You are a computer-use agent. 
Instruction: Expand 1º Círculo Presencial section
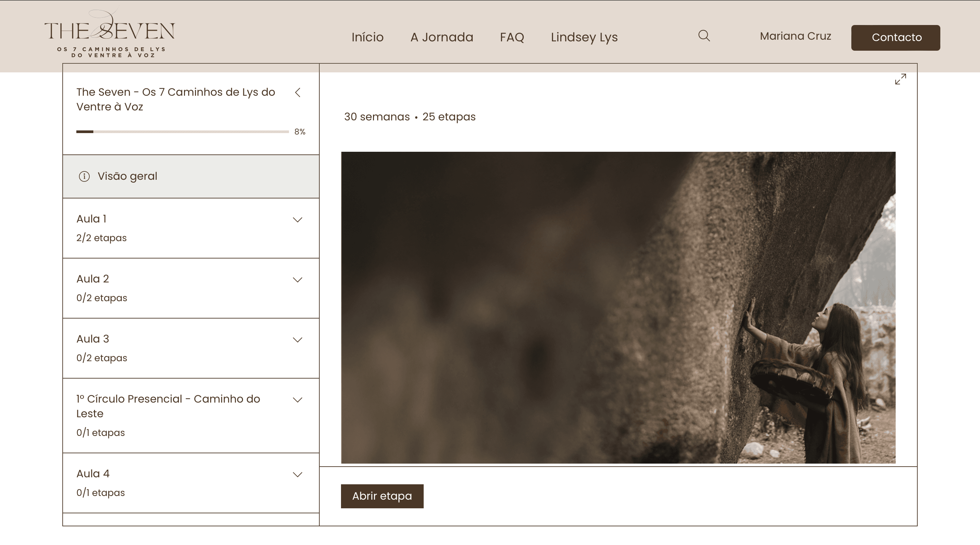[297, 400]
